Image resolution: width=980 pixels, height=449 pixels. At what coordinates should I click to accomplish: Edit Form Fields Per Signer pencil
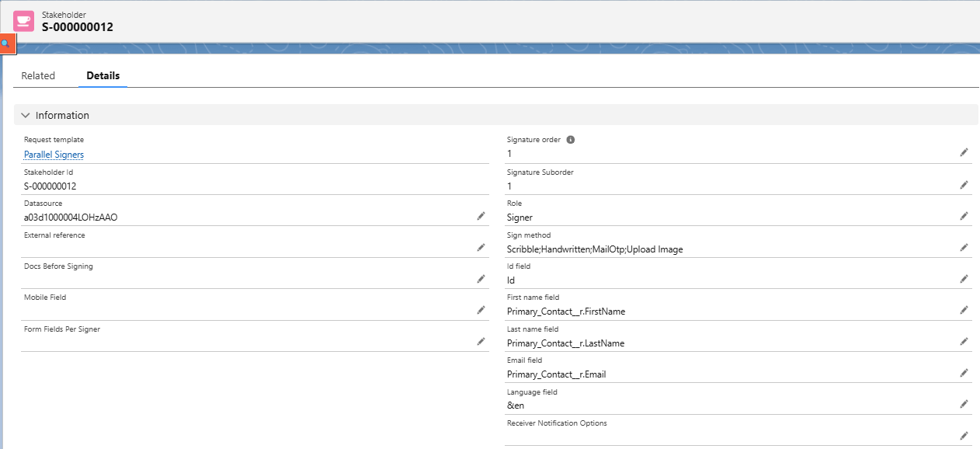[481, 342]
